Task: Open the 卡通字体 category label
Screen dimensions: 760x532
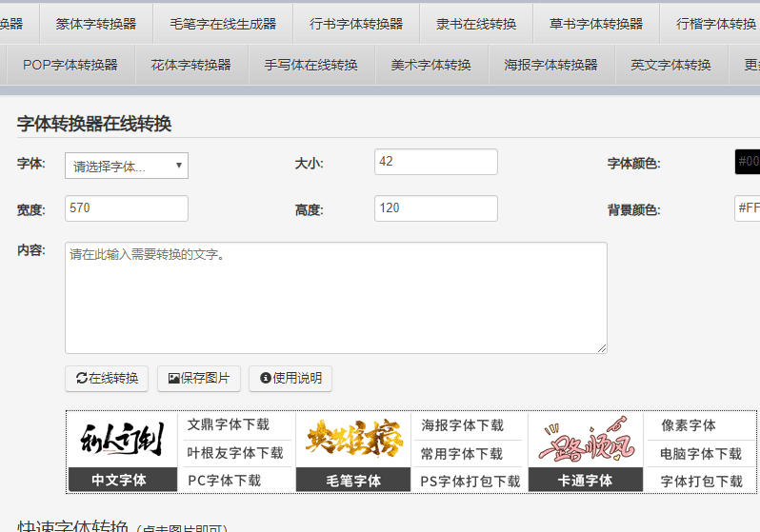Action: click(x=586, y=481)
